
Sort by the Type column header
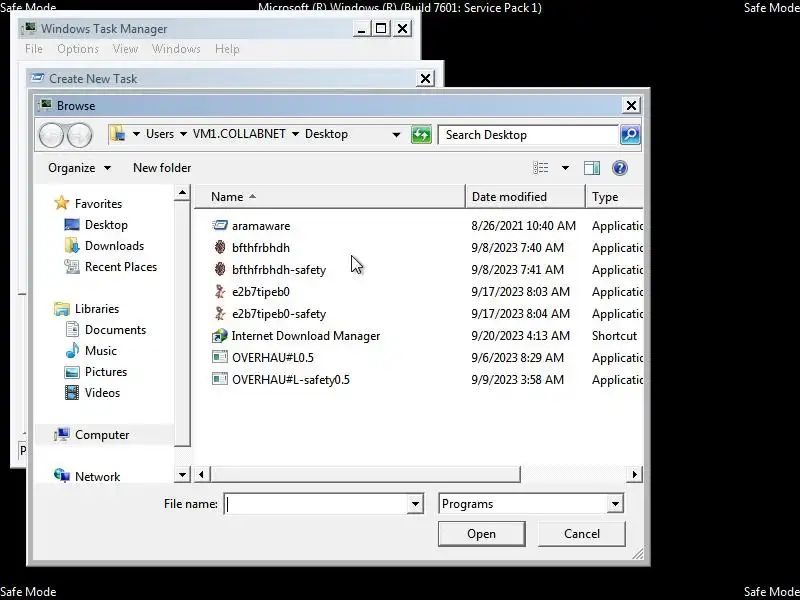[615, 197]
